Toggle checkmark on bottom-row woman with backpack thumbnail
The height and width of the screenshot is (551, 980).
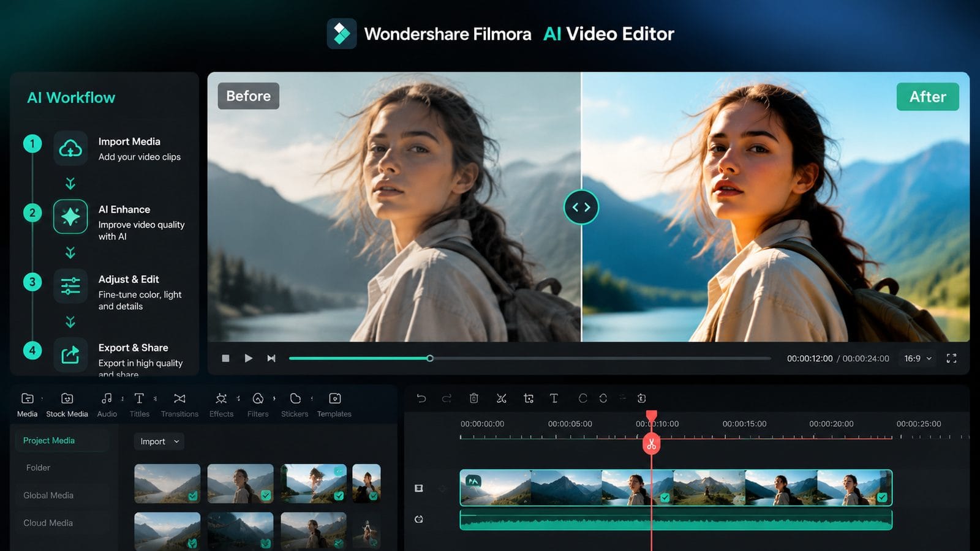tap(339, 543)
